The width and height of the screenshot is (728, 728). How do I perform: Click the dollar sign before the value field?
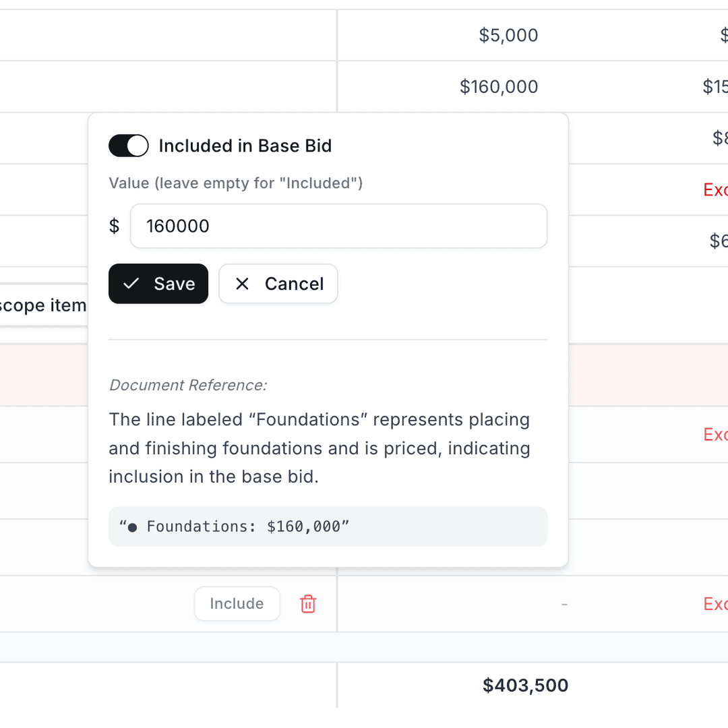tap(115, 226)
